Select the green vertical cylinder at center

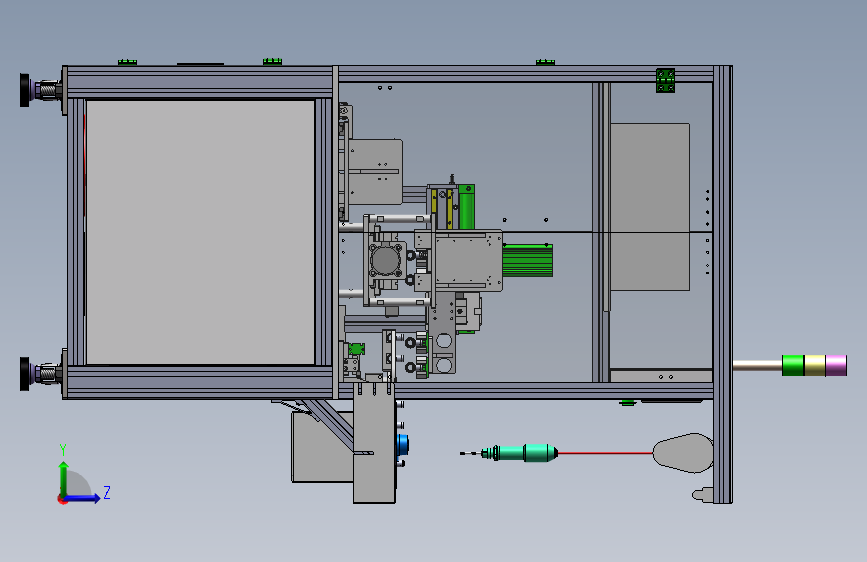coord(467,207)
